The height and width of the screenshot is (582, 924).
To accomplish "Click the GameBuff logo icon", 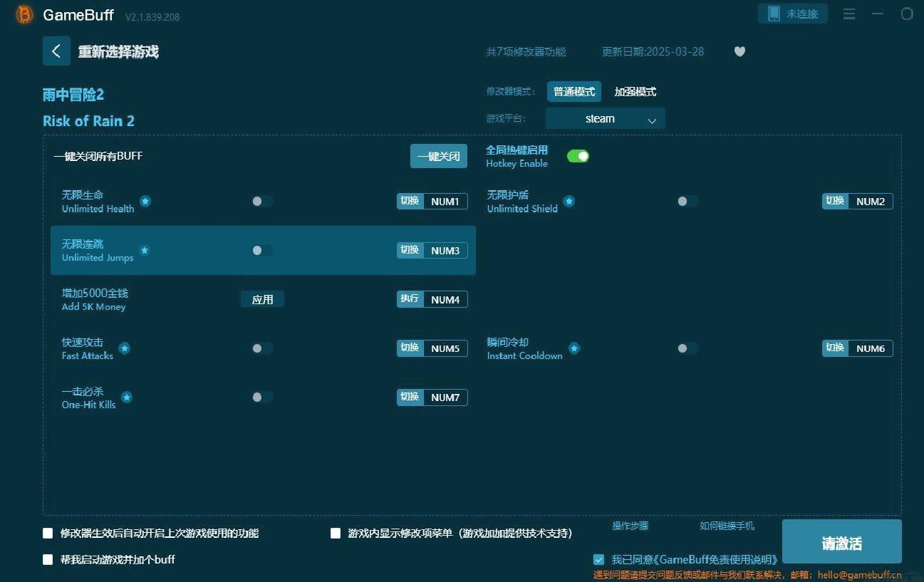I will 24,15.
